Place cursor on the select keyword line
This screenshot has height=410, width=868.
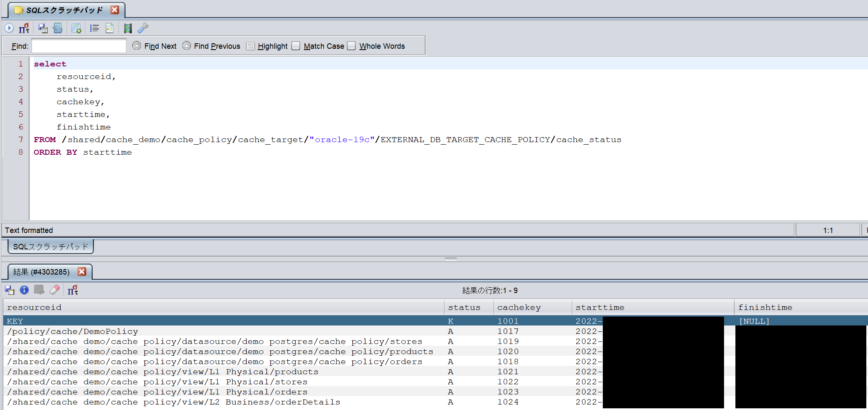pos(50,64)
